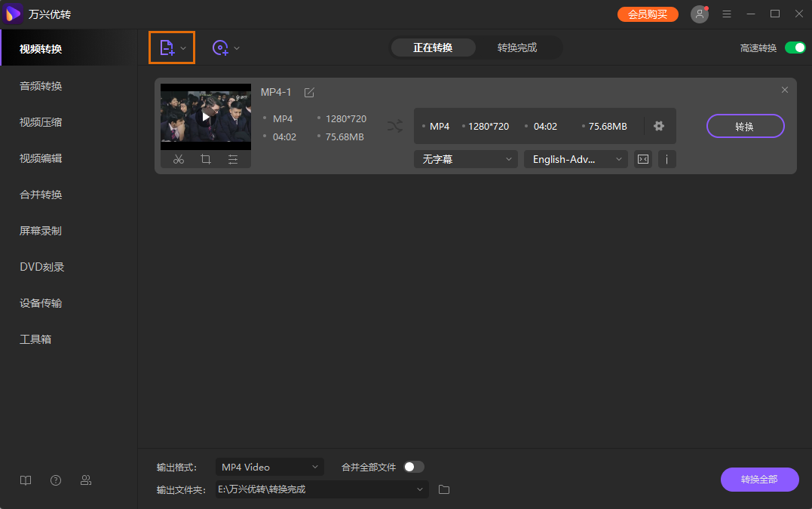The image size is (812, 509).
Task: Select 视频压缩 in the sidebar
Action: [x=41, y=122]
